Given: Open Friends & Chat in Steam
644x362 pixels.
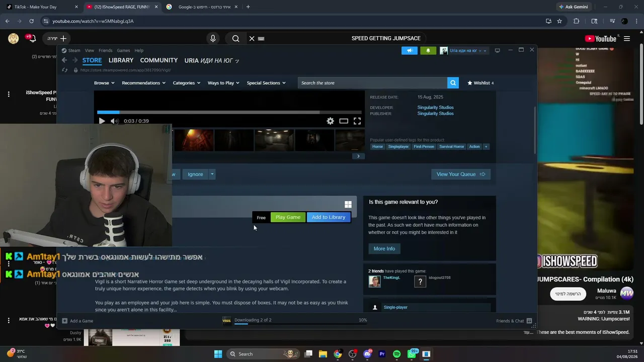Looking at the screenshot, I should click(514, 321).
